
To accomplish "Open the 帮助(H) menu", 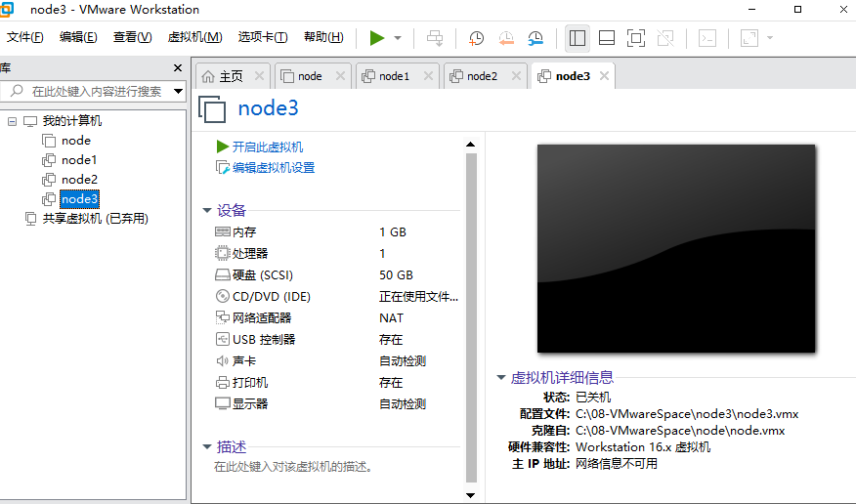I will 323,37.
